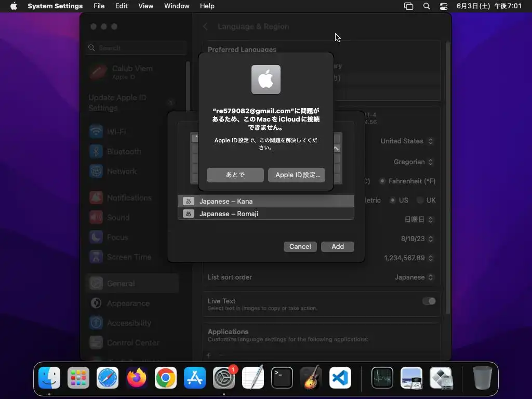Click the Wi-Fi sidebar icon
The image size is (532, 399).
tap(96, 131)
